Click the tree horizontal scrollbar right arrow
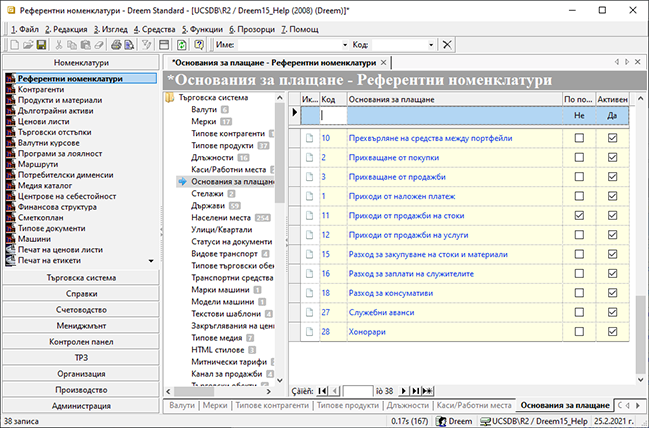The image size is (649, 428). (269, 391)
